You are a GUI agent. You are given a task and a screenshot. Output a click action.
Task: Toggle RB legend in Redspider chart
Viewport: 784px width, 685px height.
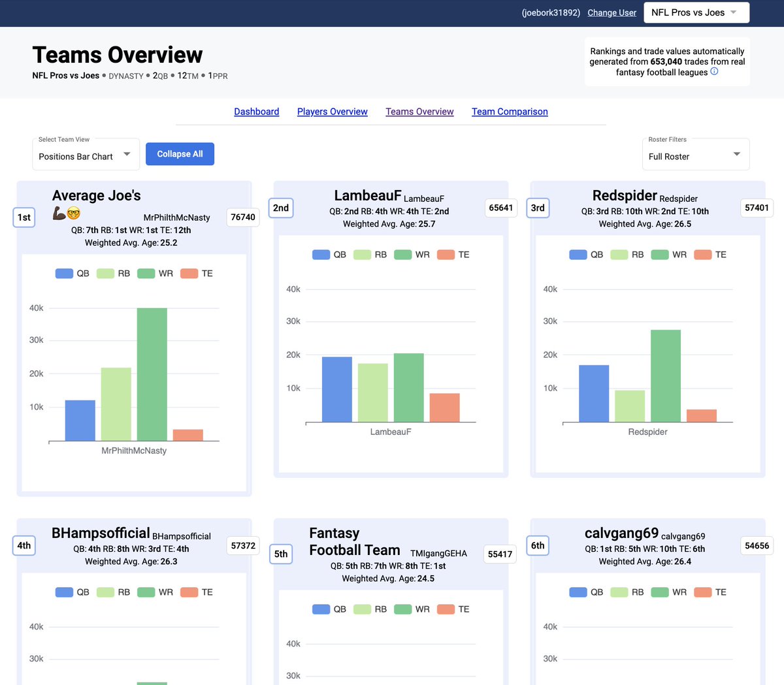(627, 255)
